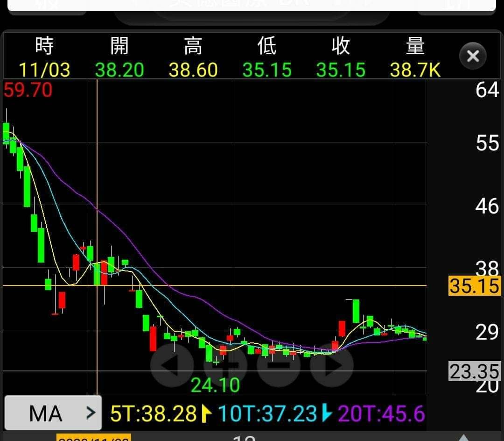Select the 59.70 highest price marker

pos(28,90)
